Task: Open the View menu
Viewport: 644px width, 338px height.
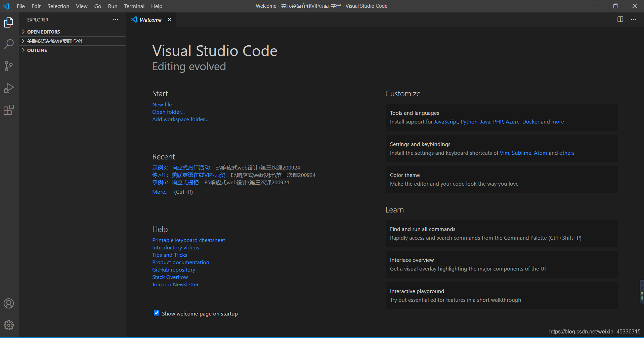Action: (x=82, y=6)
